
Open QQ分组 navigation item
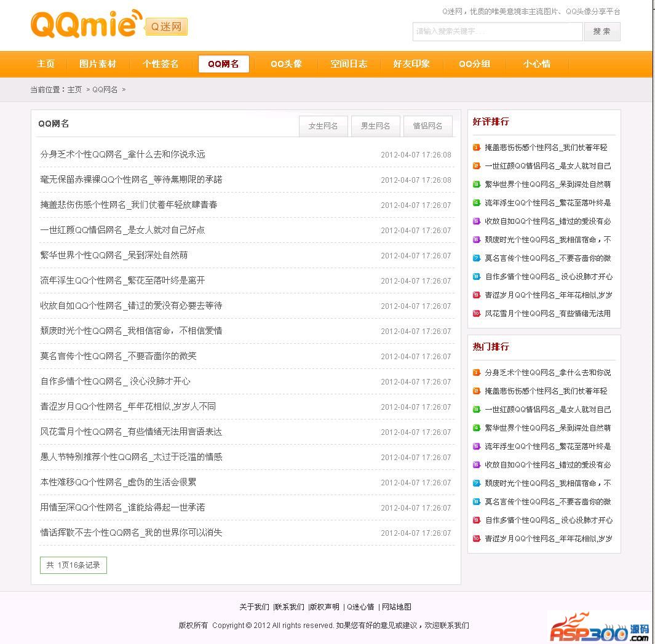[474, 64]
